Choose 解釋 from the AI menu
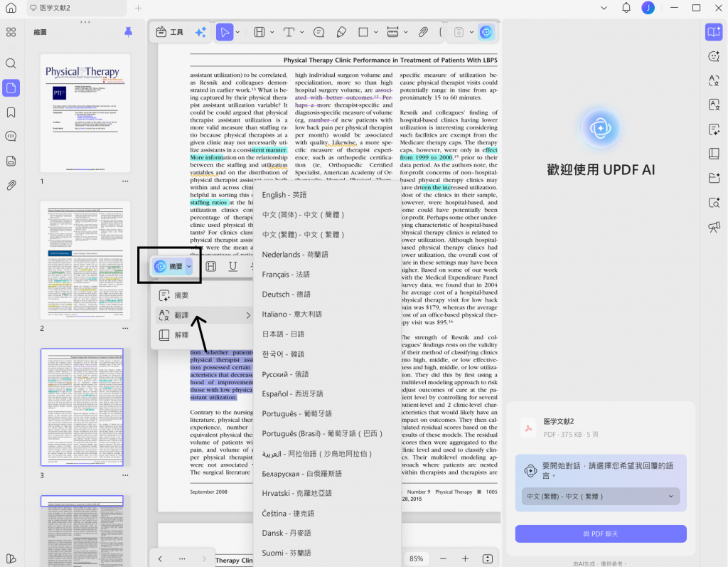This screenshot has height=567, width=728. 202,335
